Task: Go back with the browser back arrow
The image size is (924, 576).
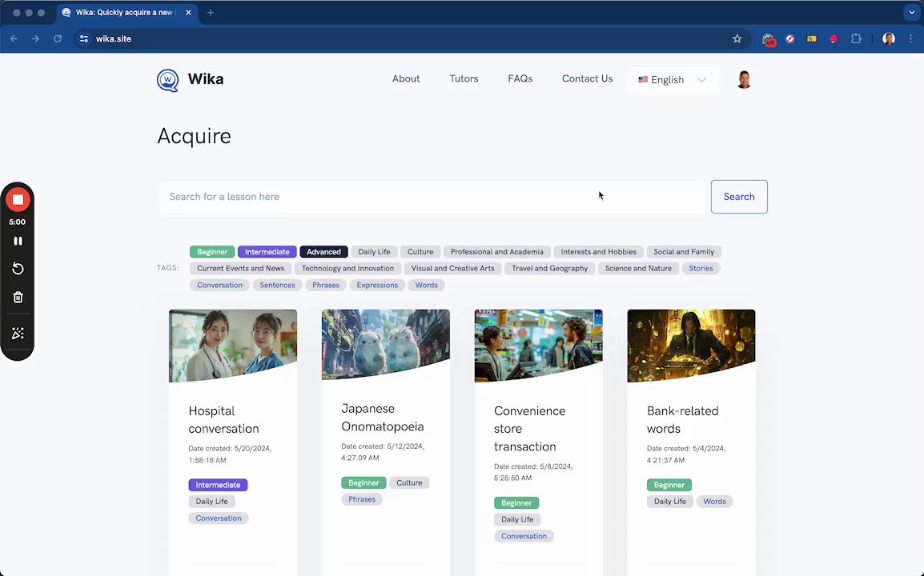Action: pyautogui.click(x=14, y=39)
